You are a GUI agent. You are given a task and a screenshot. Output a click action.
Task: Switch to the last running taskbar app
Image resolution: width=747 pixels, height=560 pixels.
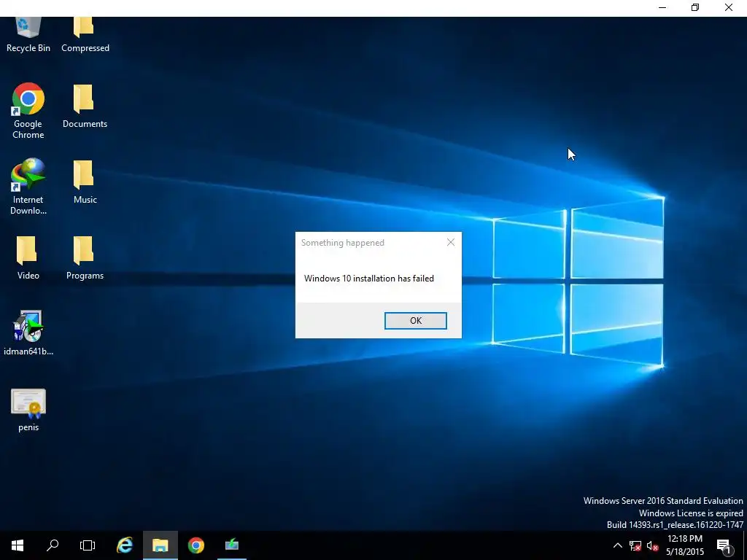pos(232,545)
